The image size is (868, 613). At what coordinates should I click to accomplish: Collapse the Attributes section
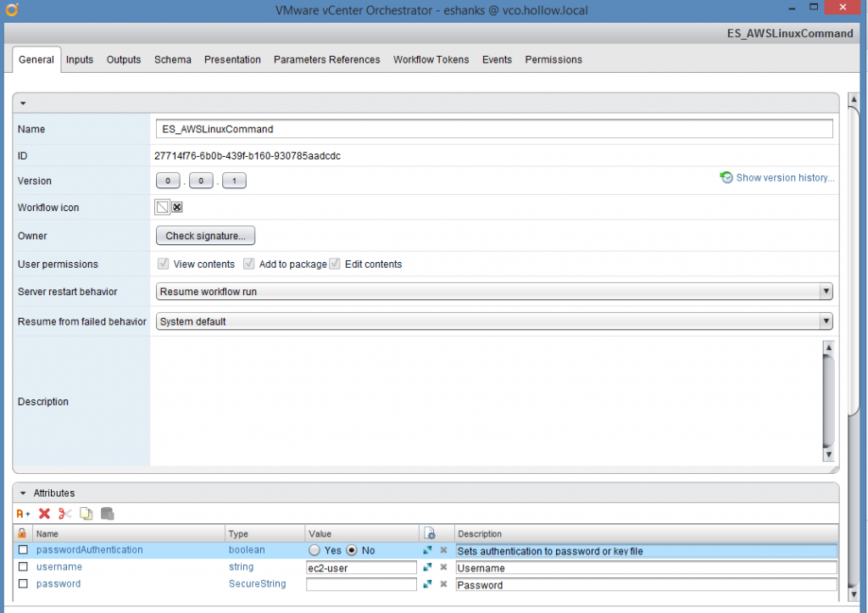[x=23, y=493]
